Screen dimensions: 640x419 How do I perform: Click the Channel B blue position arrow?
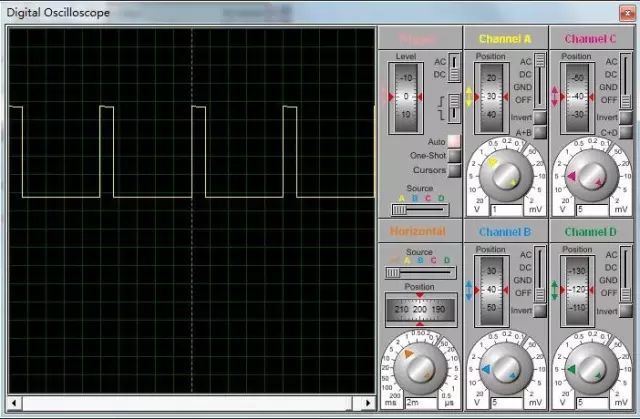click(x=468, y=290)
